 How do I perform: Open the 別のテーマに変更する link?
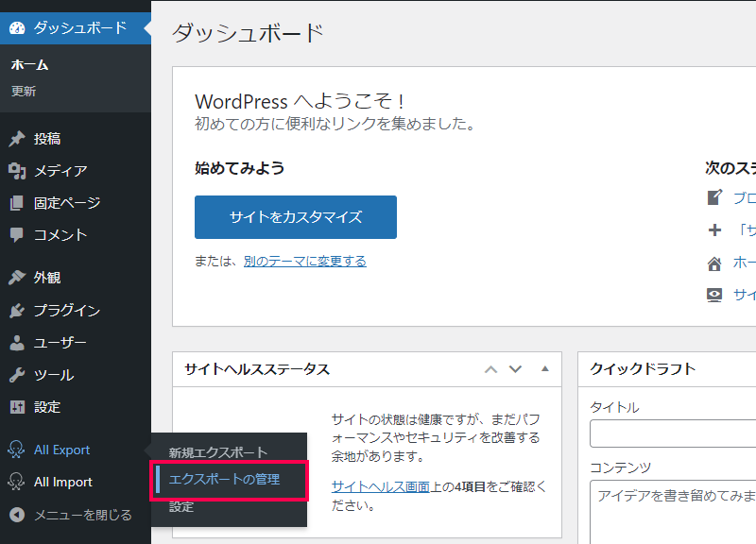click(x=304, y=262)
